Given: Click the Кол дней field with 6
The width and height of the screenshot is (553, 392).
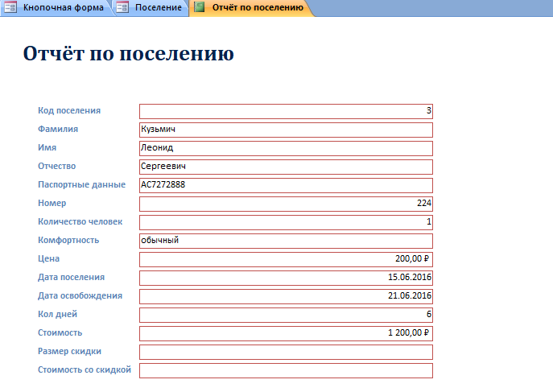Looking at the screenshot, I should pos(286,315).
